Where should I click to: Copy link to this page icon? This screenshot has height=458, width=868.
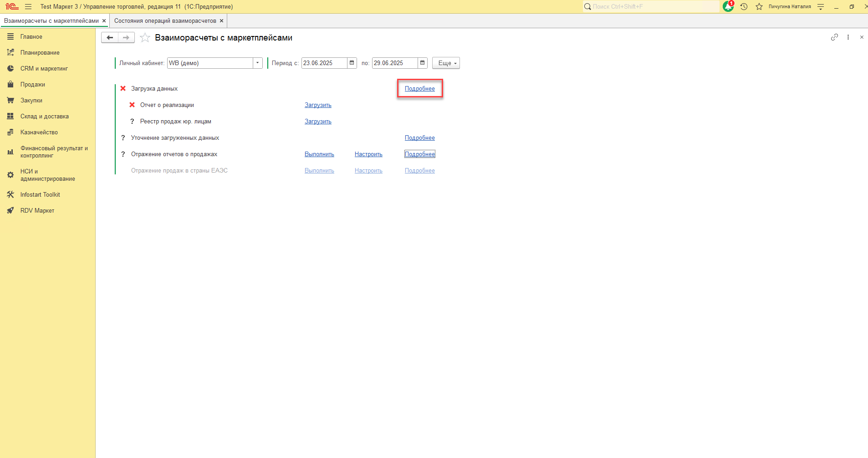pyautogui.click(x=834, y=37)
